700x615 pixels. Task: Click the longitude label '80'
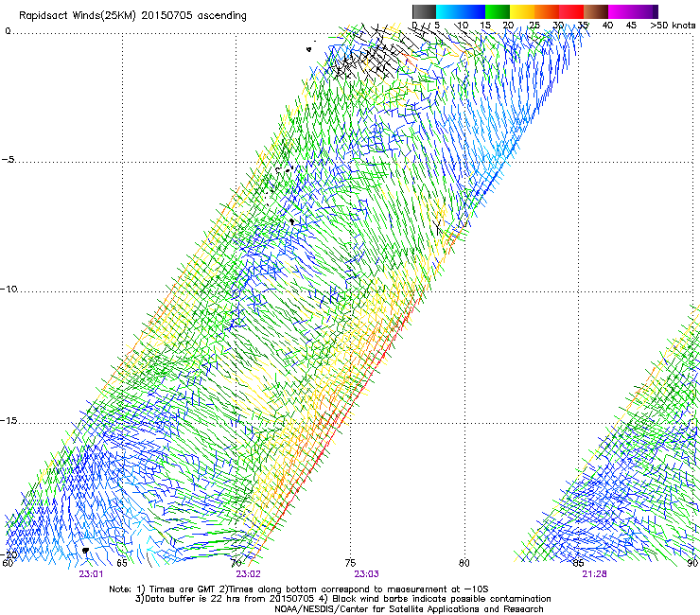464,563
